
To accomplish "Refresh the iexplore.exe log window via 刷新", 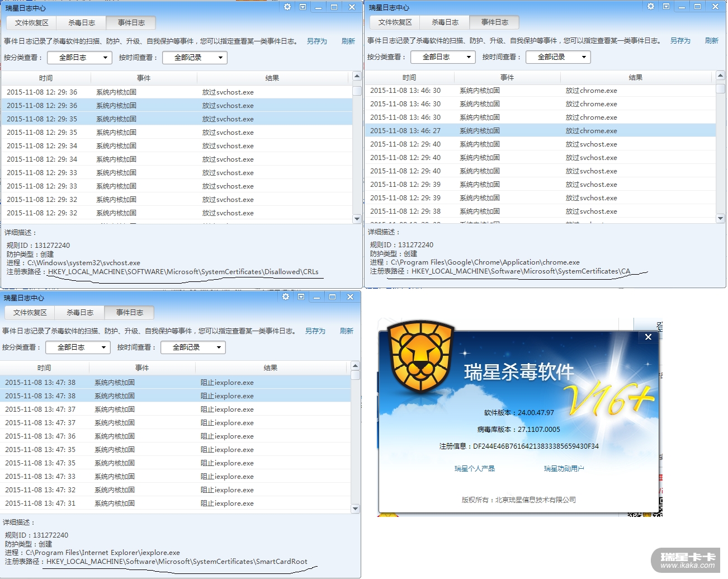I will (347, 331).
